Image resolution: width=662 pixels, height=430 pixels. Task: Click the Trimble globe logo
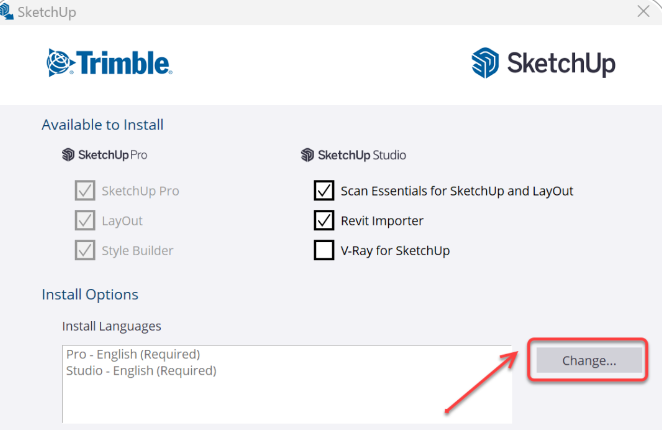tap(60, 63)
